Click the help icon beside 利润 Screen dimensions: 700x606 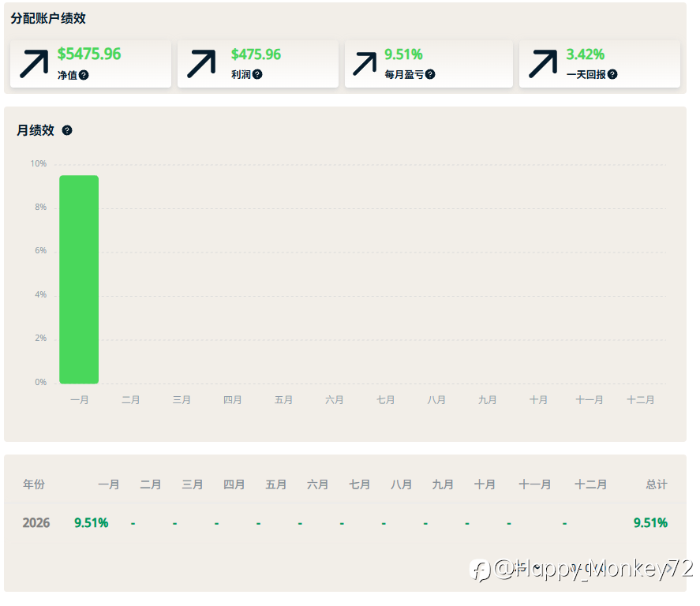pos(257,74)
